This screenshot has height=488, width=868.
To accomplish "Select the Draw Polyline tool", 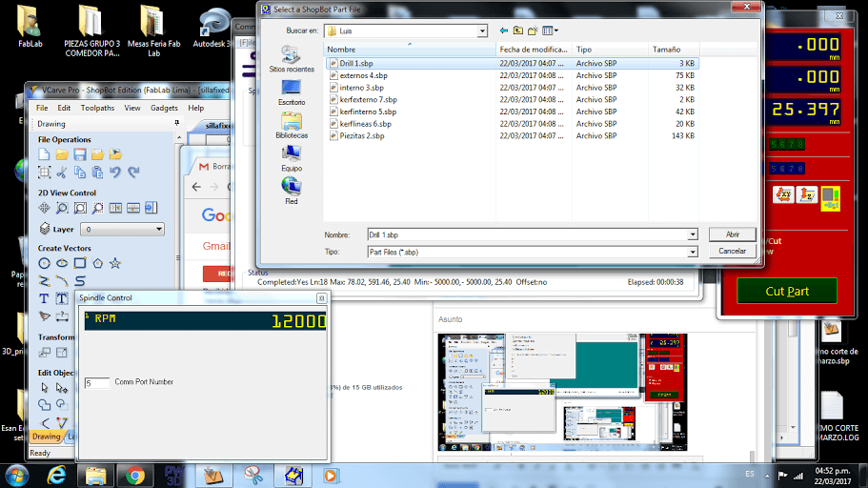I will 44,281.
